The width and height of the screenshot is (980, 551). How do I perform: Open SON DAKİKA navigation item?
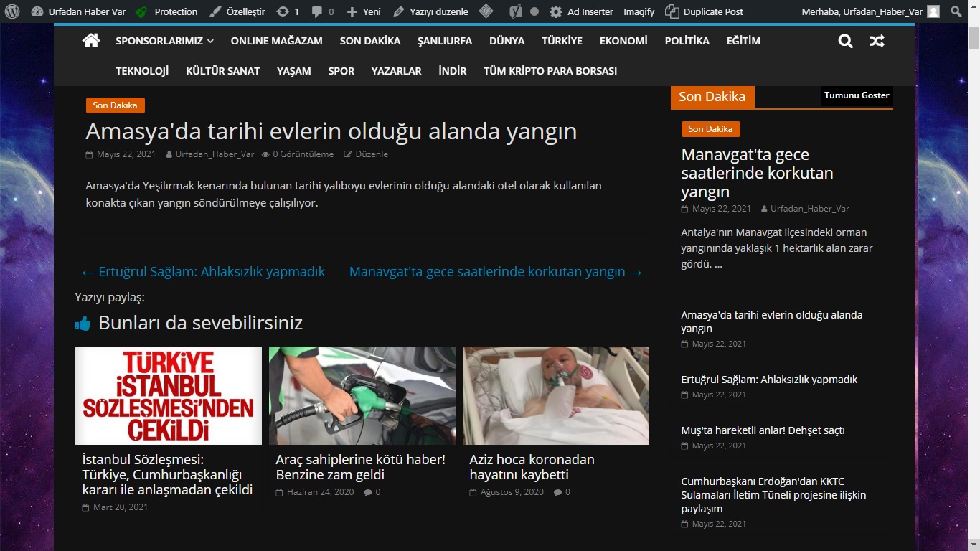click(x=370, y=41)
